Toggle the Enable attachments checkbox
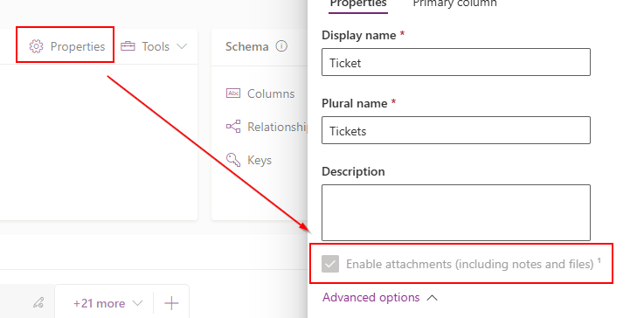 click(330, 264)
